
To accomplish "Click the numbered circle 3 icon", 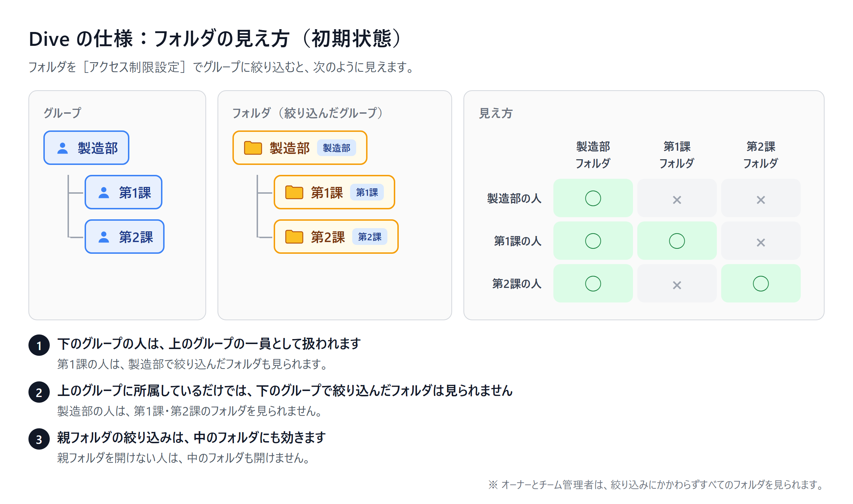I will pyautogui.click(x=39, y=439).
